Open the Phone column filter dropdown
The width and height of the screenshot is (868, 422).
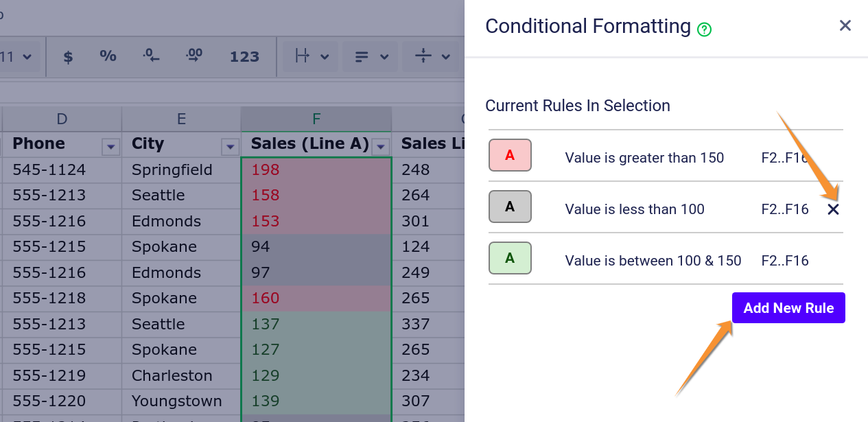pos(110,146)
